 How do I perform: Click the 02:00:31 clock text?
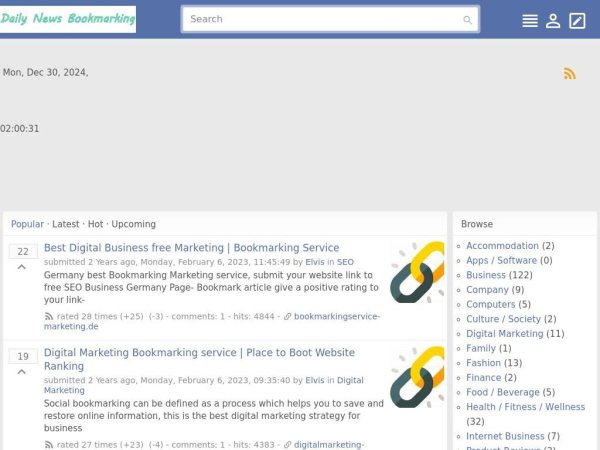click(20, 129)
